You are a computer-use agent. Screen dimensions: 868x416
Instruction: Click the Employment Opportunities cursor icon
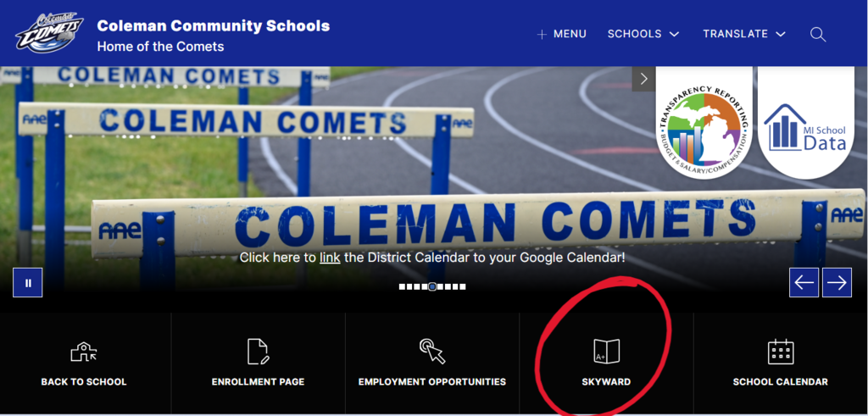click(x=431, y=352)
